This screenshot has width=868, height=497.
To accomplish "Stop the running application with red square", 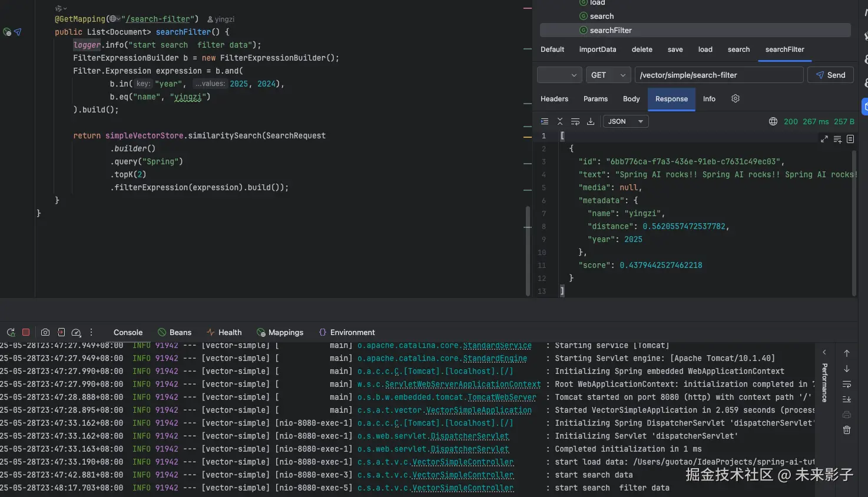I will (x=26, y=332).
